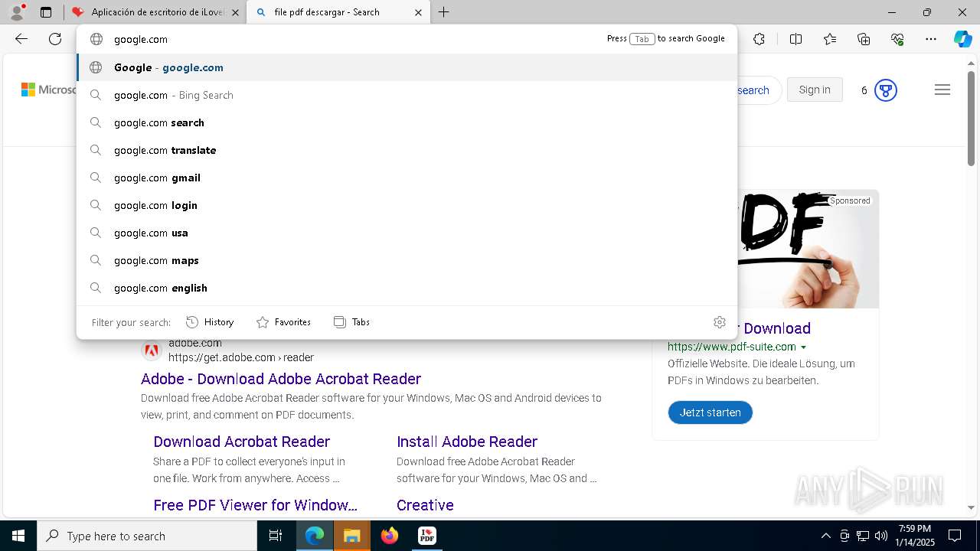Click the Browser essentials heart icon
This screenshot has width=980, height=551.
[x=897, y=39]
